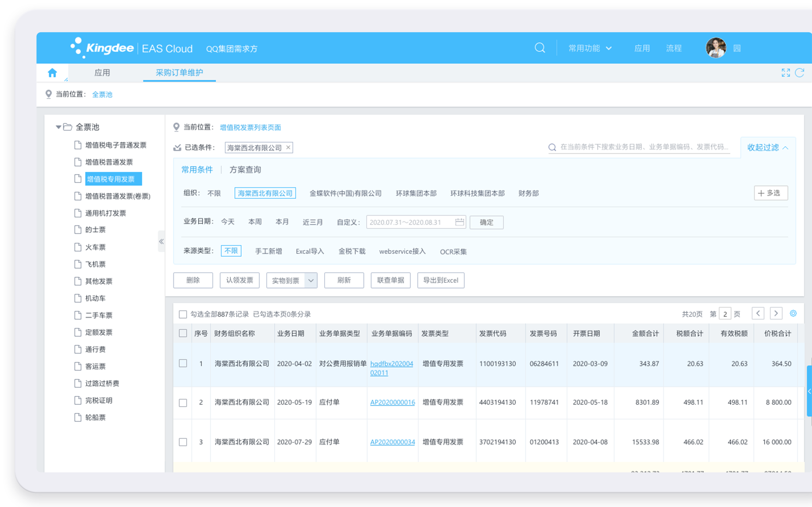Image resolution: width=812 pixels, height=507 pixels.
Task: Click the page number input field
Action: tap(725, 314)
